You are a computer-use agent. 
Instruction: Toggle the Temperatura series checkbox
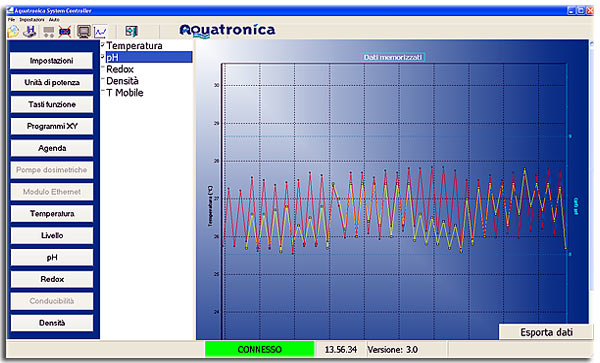click(x=103, y=45)
